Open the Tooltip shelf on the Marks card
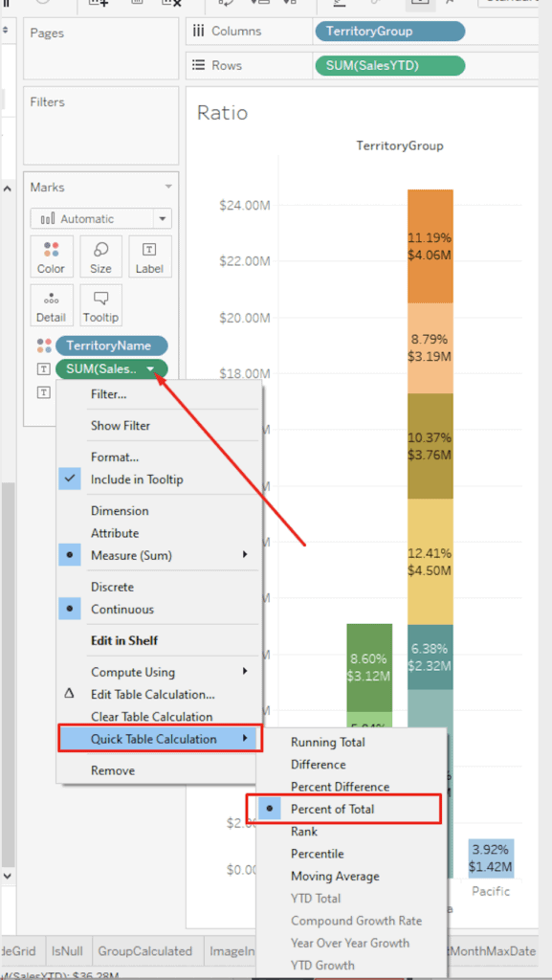The image size is (552, 980). 100,304
